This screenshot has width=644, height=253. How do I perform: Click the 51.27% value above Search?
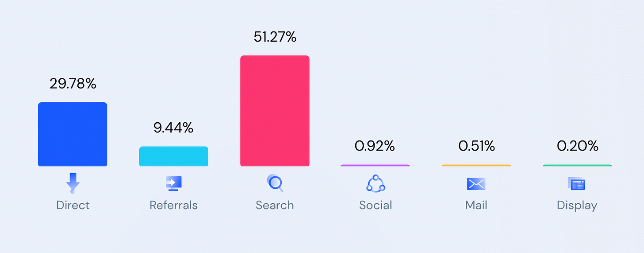coord(275,37)
